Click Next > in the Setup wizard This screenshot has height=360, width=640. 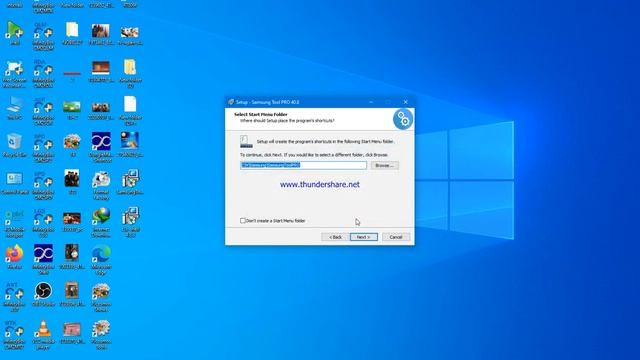364,237
